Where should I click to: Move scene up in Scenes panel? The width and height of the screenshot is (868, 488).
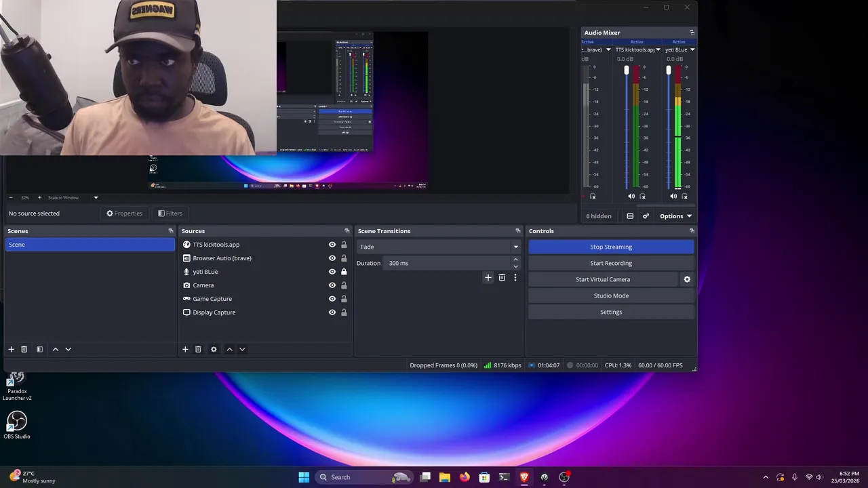[x=56, y=349]
